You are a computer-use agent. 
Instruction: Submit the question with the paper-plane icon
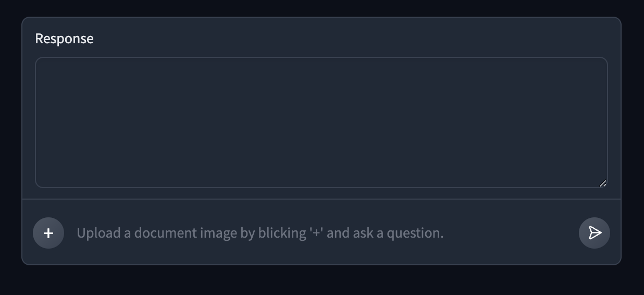click(595, 233)
